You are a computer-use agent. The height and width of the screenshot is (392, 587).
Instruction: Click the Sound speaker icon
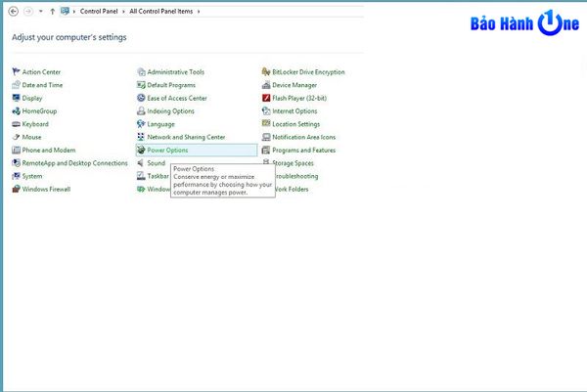click(141, 163)
